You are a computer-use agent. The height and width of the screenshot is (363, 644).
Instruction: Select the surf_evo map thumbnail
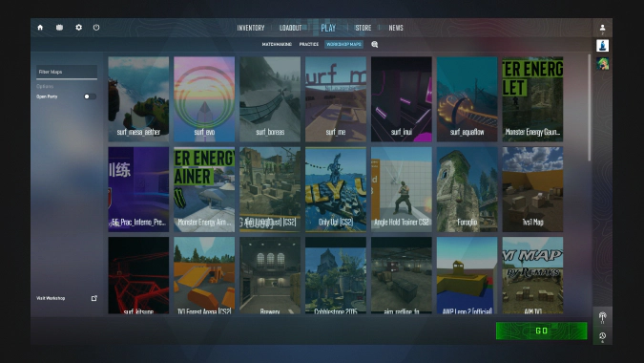[204, 99]
